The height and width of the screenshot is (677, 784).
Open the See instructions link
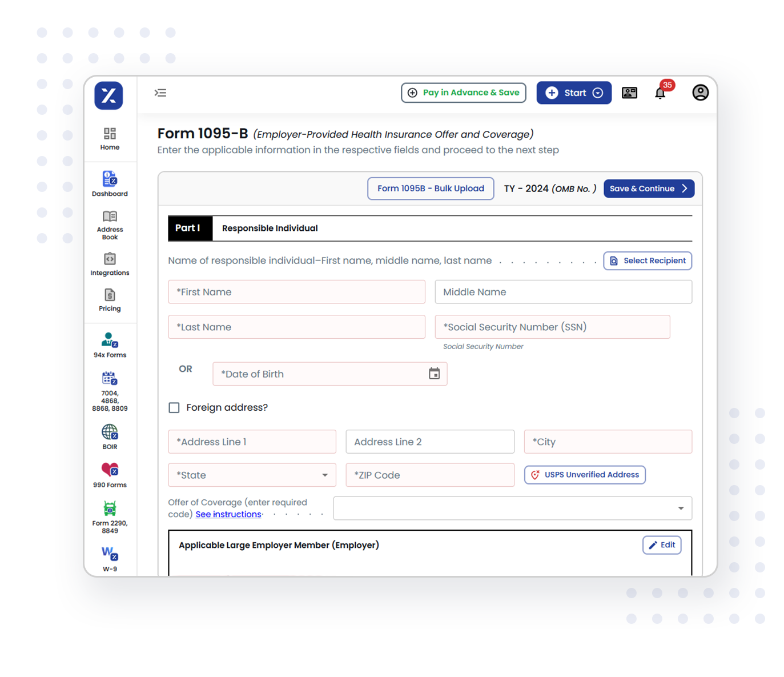click(228, 514)
